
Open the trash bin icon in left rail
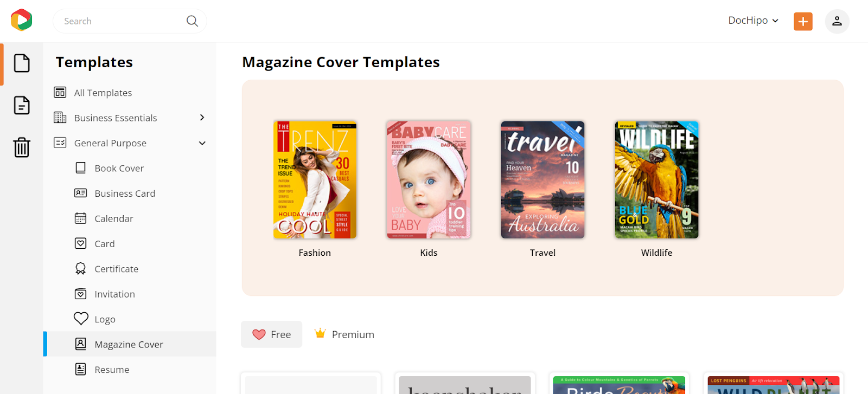pyautogui.click(x=22, y=147)
